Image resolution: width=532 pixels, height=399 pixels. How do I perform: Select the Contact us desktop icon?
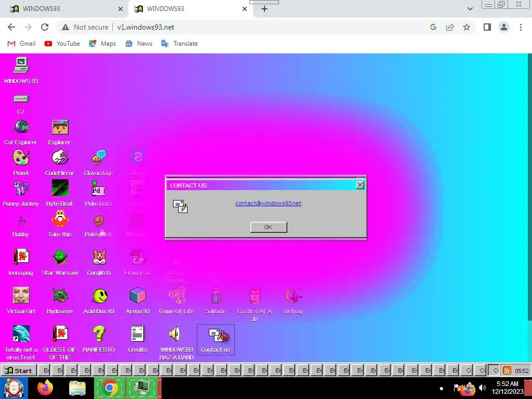coord(216,339)
